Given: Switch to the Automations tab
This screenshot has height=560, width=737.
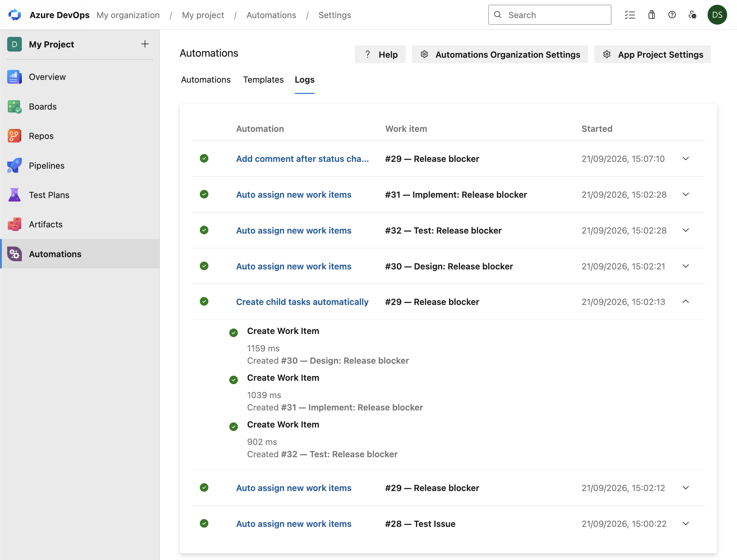Looking at the screenshot, I should point(206,80).
